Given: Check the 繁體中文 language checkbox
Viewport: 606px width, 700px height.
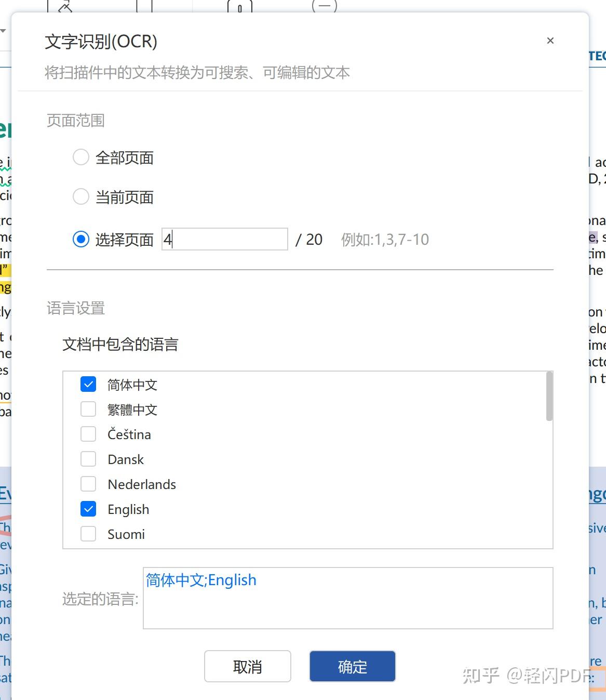Looking at the screenshot, I should tap(88, 409).
